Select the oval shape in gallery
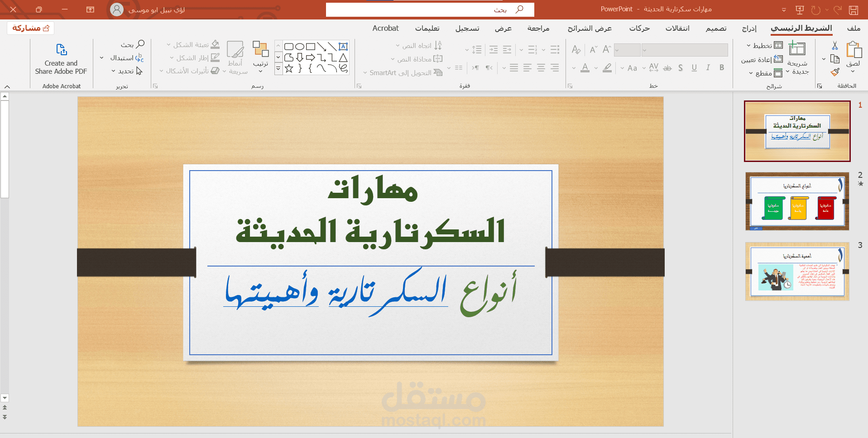Viewport: 868px width, 438px height. tap(300, 46)
